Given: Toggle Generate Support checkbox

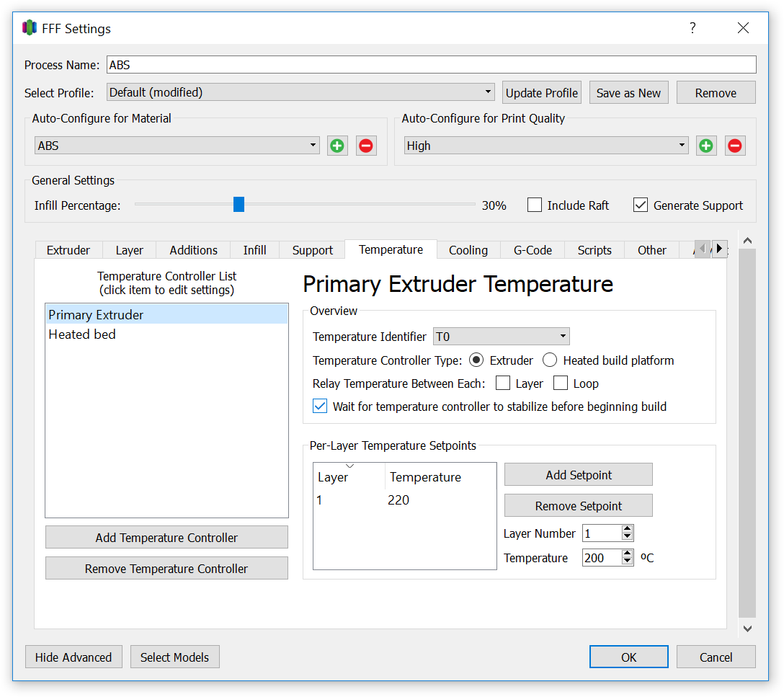Looking at the screenshot, I should point(641,205).
